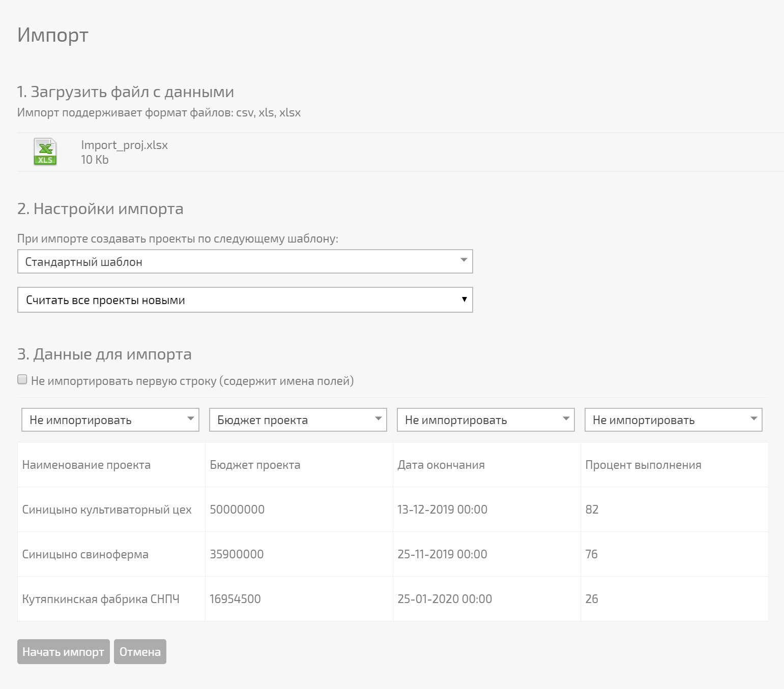Open 'Считать все проекты новыми' dropdown
784x689 pixels.
click(x=245, y=300)
